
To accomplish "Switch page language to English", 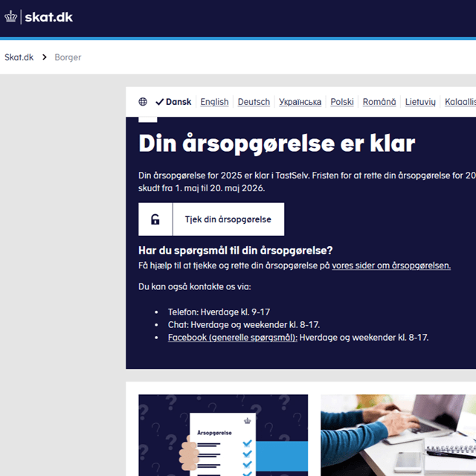I will 214,102.
